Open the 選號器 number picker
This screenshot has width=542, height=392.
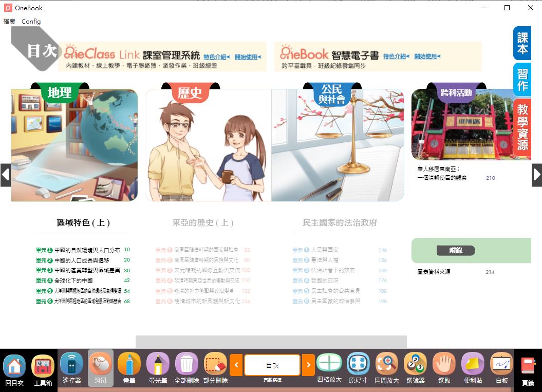point(415,368)
